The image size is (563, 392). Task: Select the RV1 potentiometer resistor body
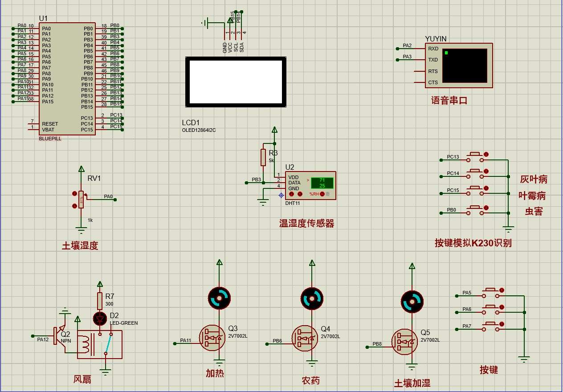(81, 199)
